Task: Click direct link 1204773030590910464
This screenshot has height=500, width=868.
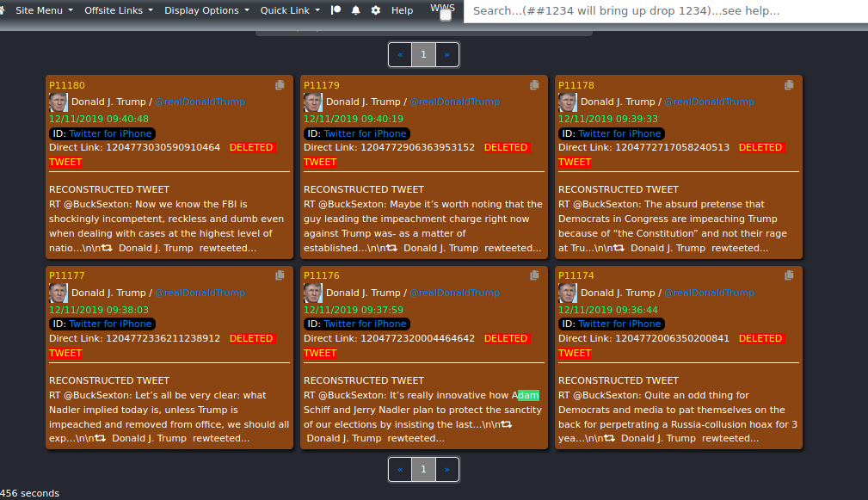Action: pyautogui.click(x=163, y=147)
